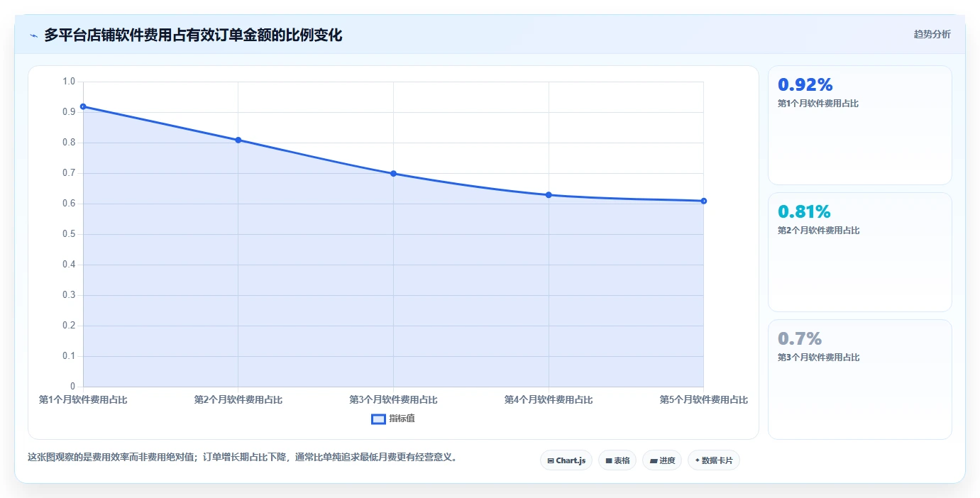Click the y-axis value 1.0
980x498 pixels.
tap(69, 82)
